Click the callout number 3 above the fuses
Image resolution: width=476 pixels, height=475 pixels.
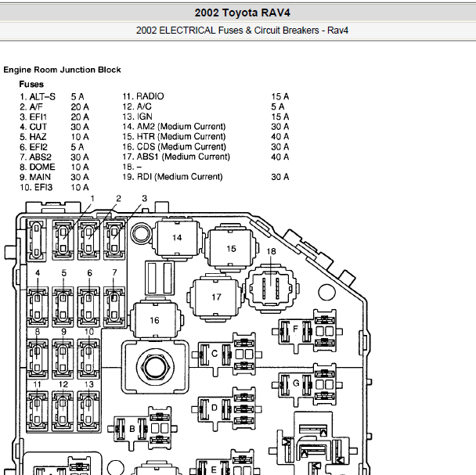pos(144,199)
